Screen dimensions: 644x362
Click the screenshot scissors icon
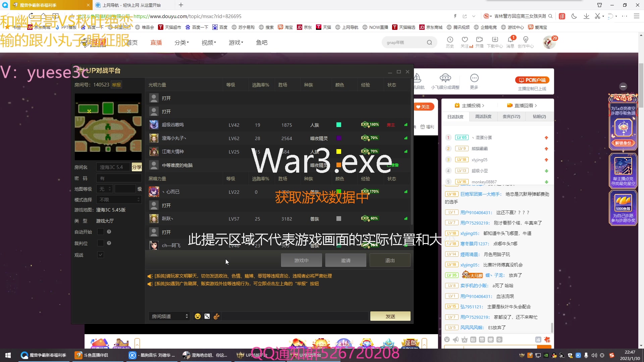(597, 16)
